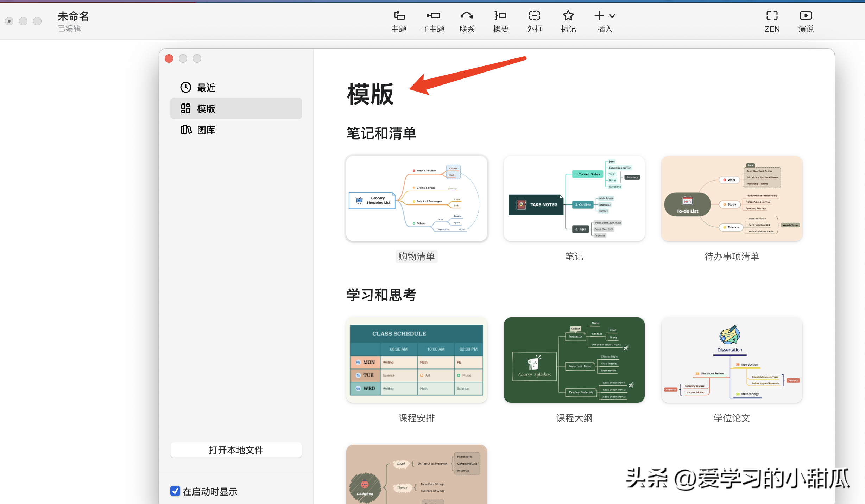The width and height of the screenshot is (865, 504).
Task: Choose the Ladybug template thumbnail
Action: point(417,474)
